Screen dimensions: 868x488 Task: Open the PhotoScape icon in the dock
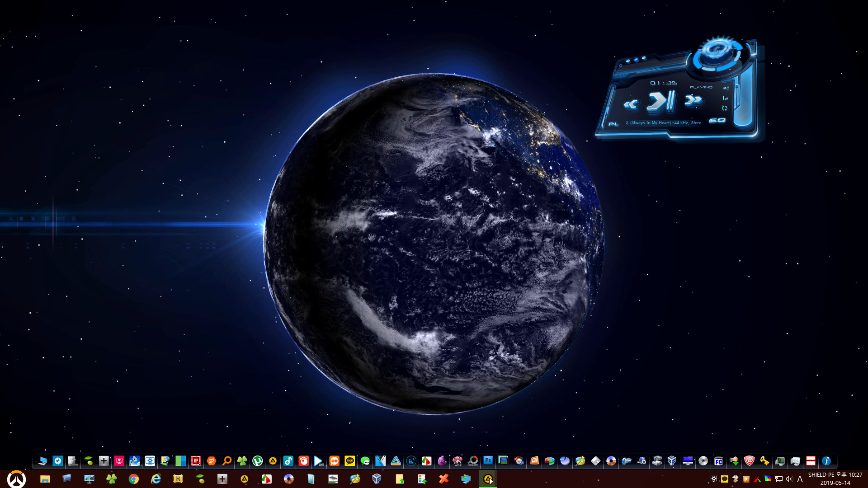click(x=472, y=461)
